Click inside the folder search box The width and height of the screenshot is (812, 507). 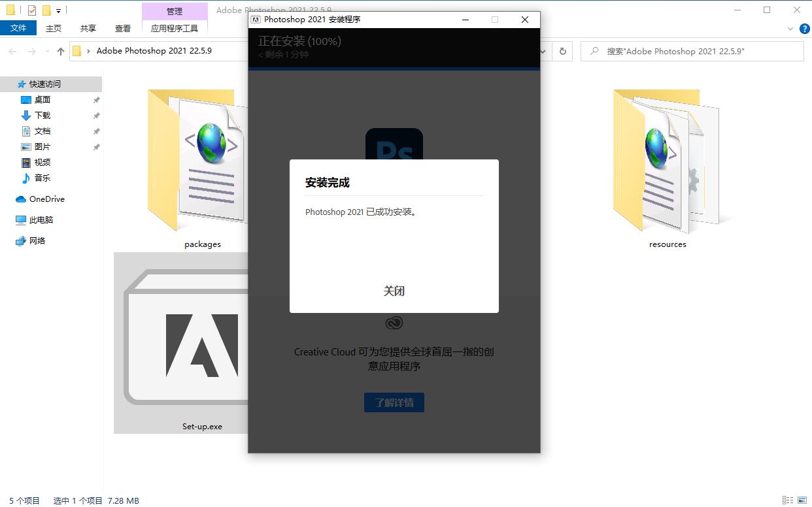(x=693, y=51)
